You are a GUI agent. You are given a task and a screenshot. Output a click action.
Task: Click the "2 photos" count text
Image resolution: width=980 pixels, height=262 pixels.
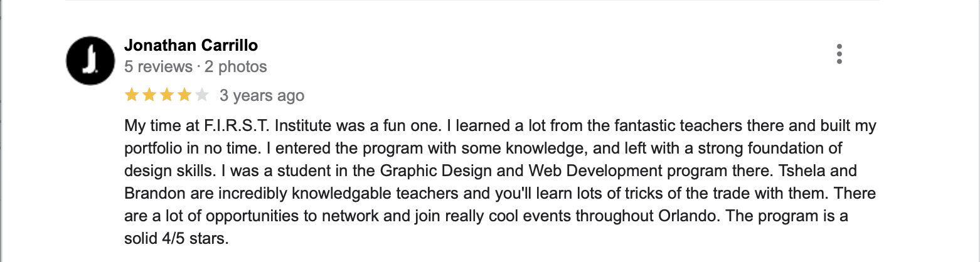(x=234, y=66)
